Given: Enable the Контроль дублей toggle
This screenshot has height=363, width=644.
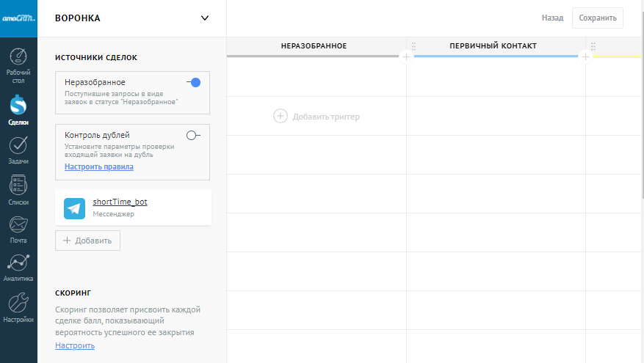Looking at the screenshot, I should point(193,135).
